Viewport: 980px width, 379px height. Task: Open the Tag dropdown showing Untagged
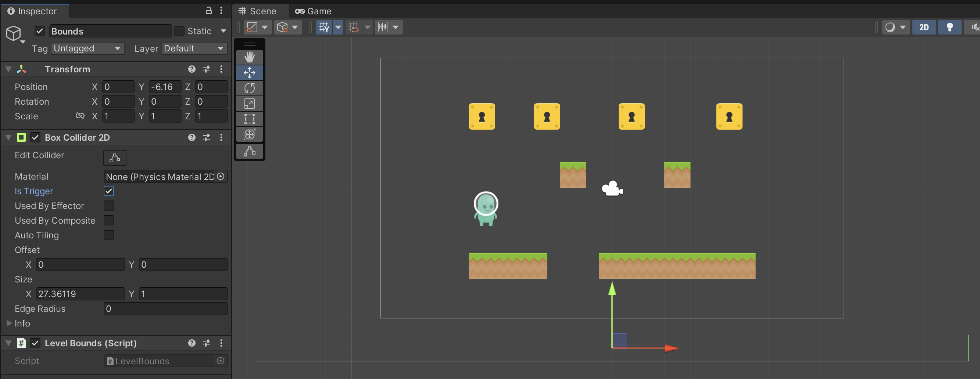(87, 48)
